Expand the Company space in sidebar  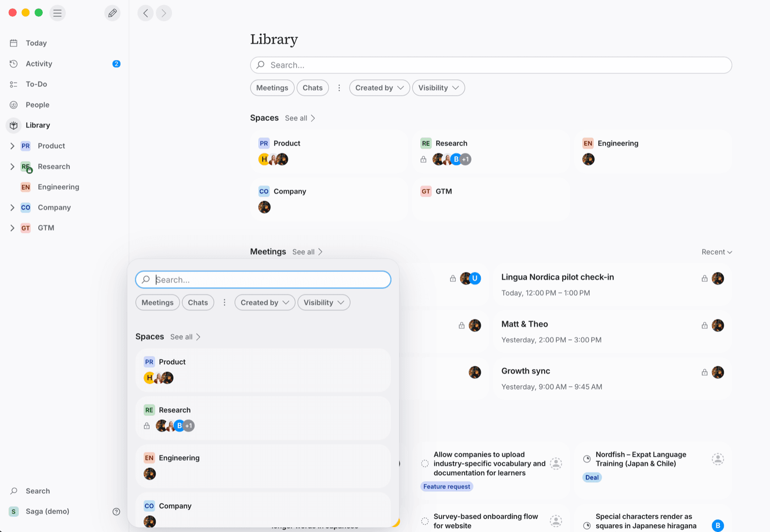[12, 208]
